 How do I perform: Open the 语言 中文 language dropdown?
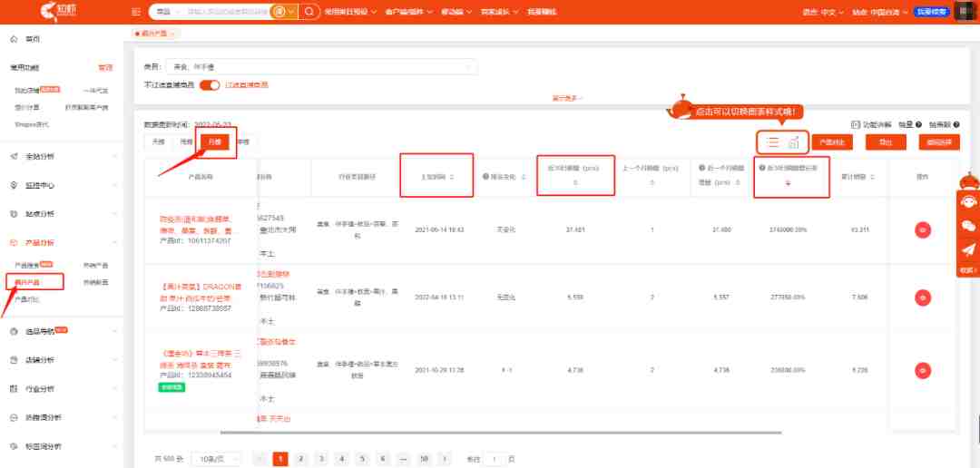coord(824,12)
